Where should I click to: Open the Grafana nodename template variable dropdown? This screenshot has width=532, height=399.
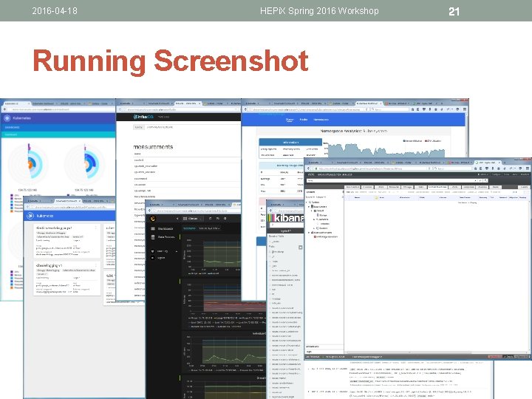click(x=208, y=228)
